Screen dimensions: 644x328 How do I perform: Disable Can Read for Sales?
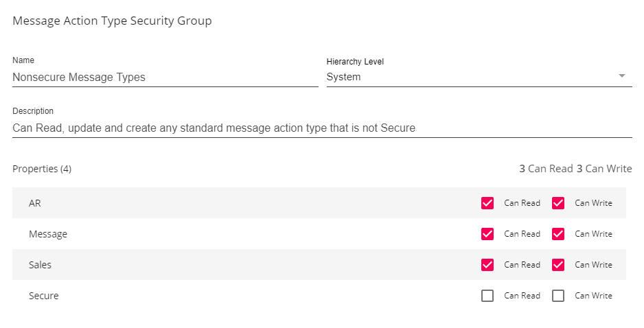pyautogui.click(x=487, y=265)
